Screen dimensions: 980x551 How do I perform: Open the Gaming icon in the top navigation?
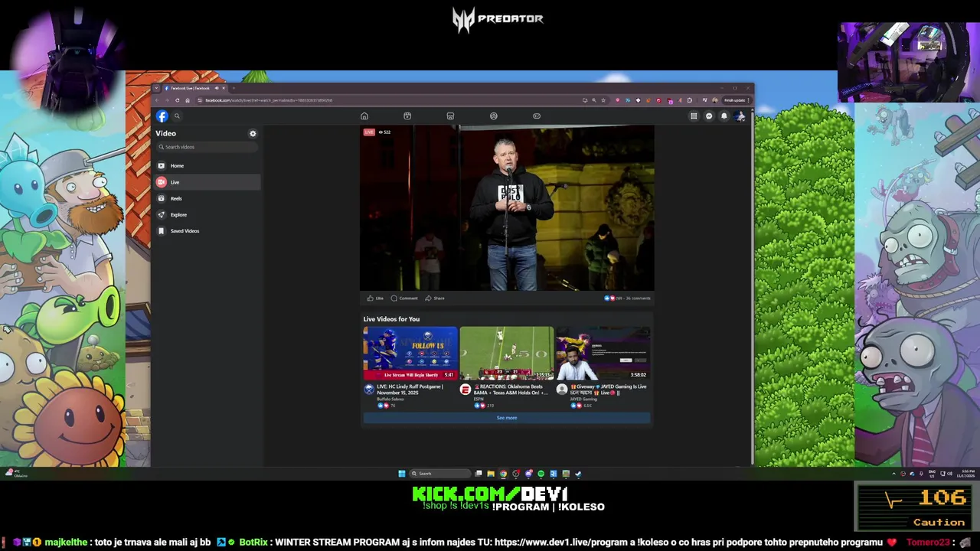(x=537, y=116)
